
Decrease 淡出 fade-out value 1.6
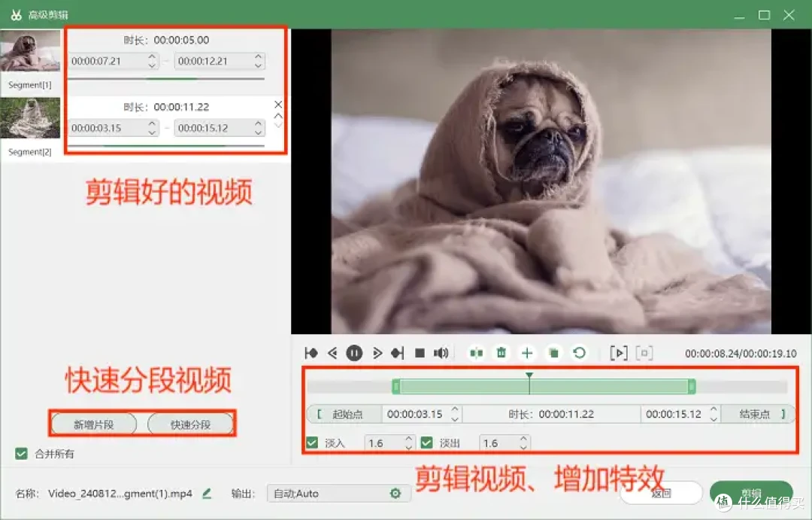pos(523,447)
